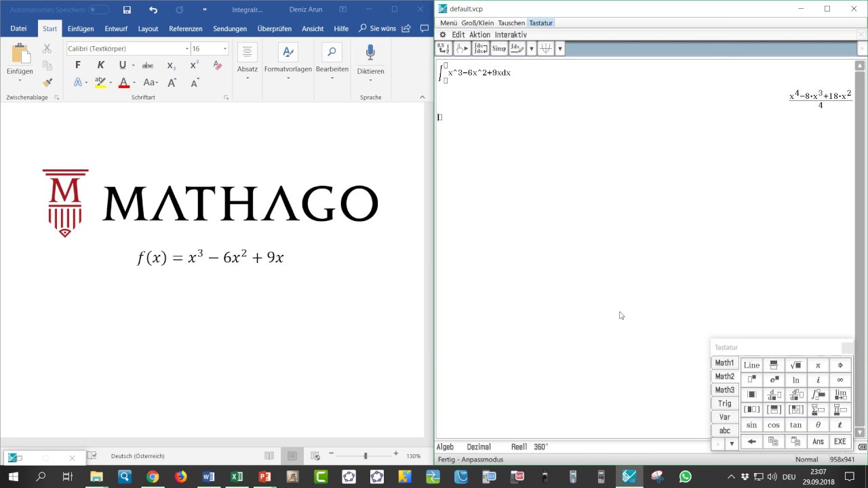Select the Trig keyboard tab
Screen dimensions: 868x488
pos(724,403)
